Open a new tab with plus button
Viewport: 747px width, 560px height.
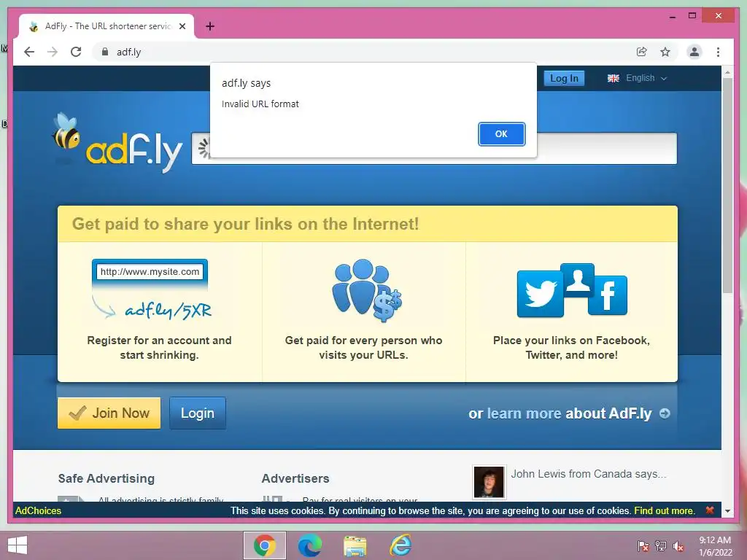210,26
